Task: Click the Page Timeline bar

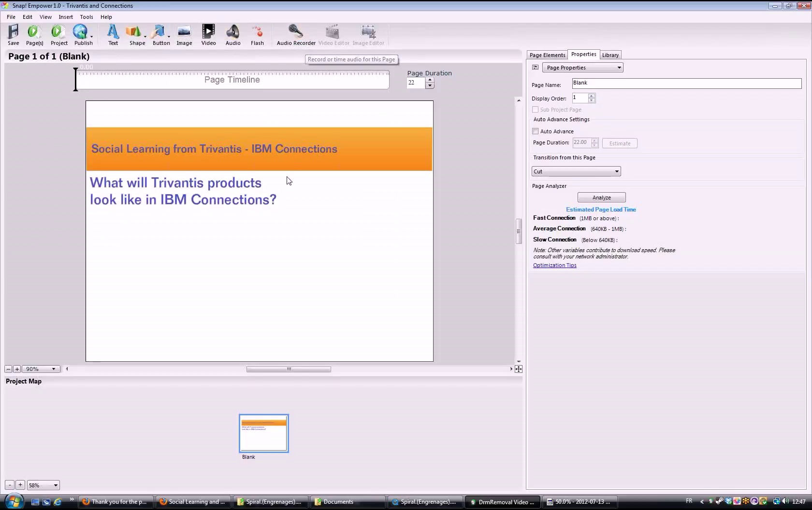Action: pyautogui.click(x=232, y=80)
